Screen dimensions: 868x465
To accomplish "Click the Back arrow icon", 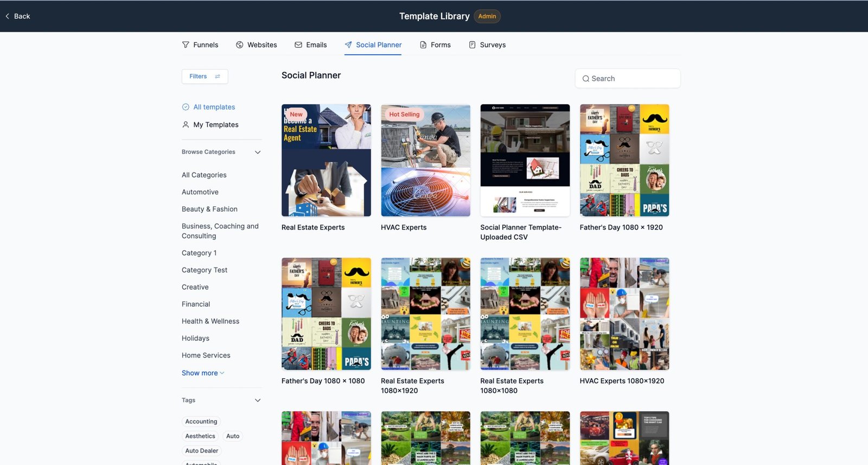I will (8, 16).
